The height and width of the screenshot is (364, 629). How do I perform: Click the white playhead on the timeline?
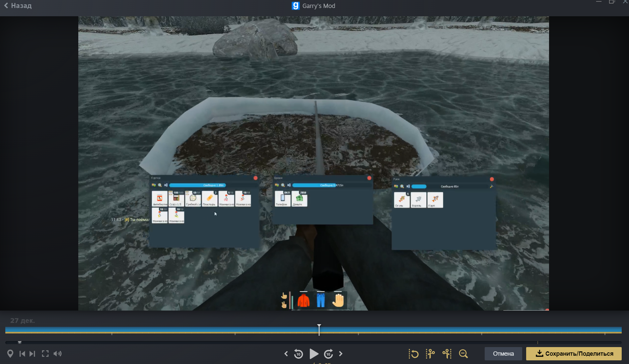(x=319, y=329)
